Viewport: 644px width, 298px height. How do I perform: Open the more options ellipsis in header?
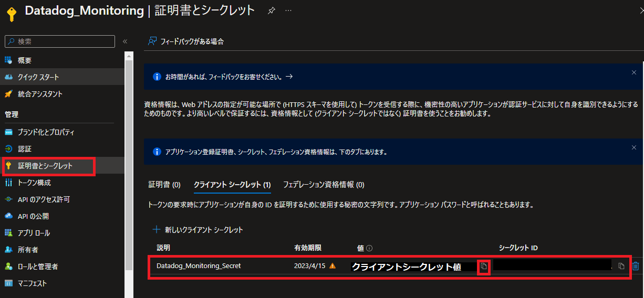point(288,10)
